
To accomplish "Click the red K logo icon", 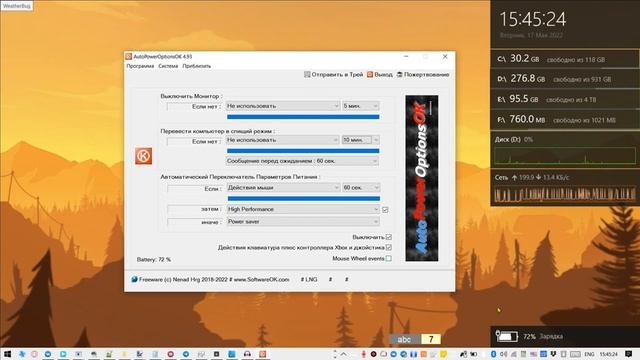I will 144,156.
